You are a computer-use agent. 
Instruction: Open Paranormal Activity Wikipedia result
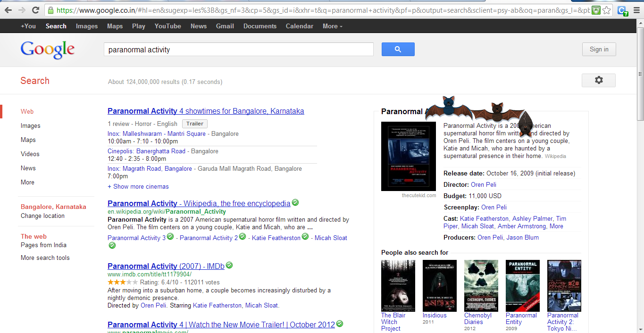[x=199, y=203]
